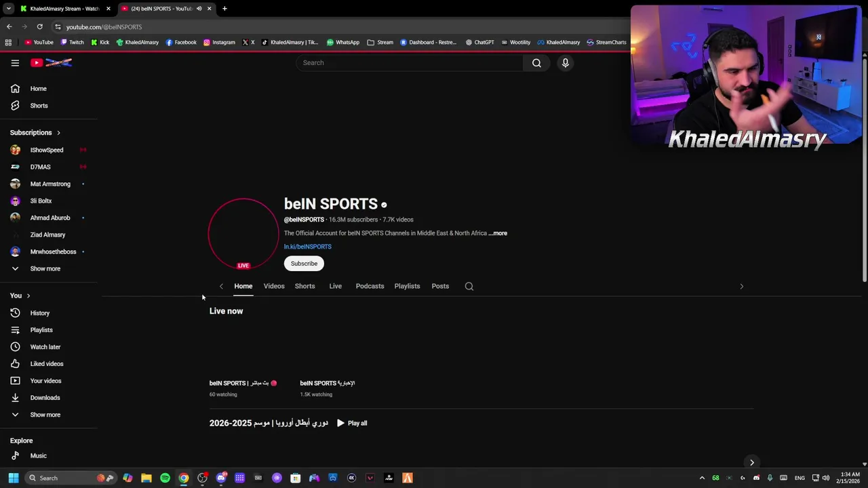Screen dimensions: 868x488
Task: Open watch History
Action: [x=49, y=313]
